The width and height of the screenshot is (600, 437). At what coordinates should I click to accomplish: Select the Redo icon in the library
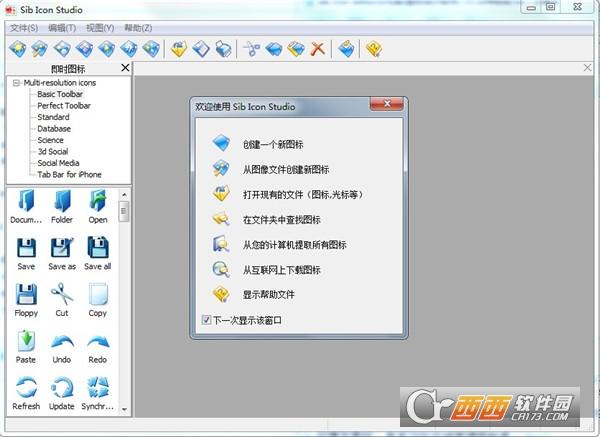click(x=98, y=347)
